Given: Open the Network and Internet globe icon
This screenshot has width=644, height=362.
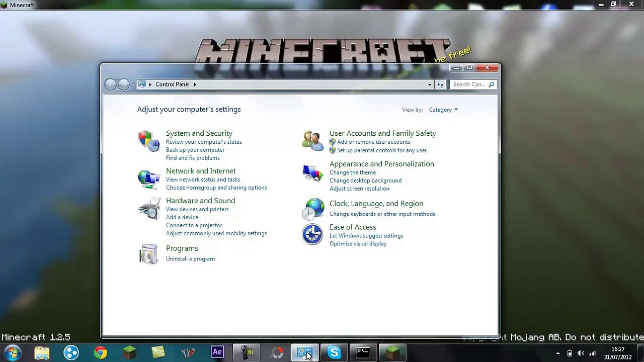Looking at the screenshot, I should pos(148,179).
